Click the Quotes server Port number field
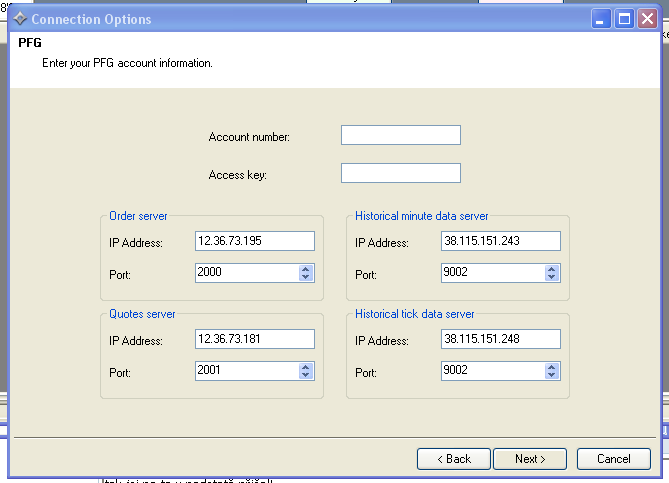 [246, 371]
